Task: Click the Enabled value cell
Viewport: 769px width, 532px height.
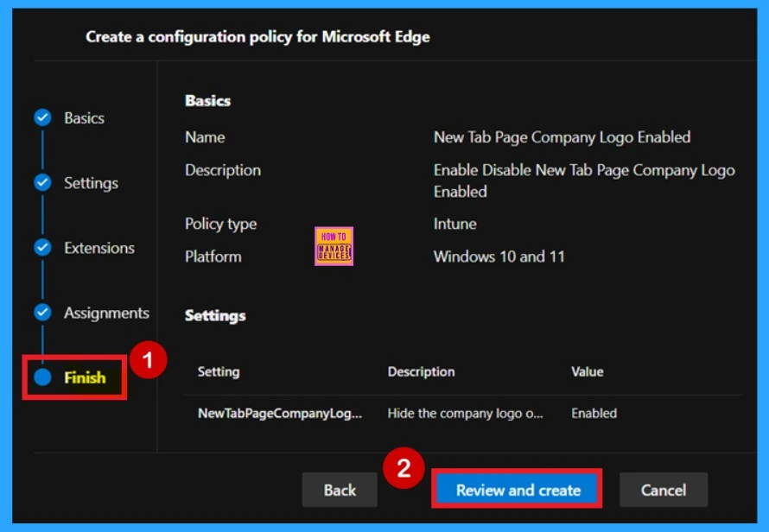Action: tap(594, 414)
